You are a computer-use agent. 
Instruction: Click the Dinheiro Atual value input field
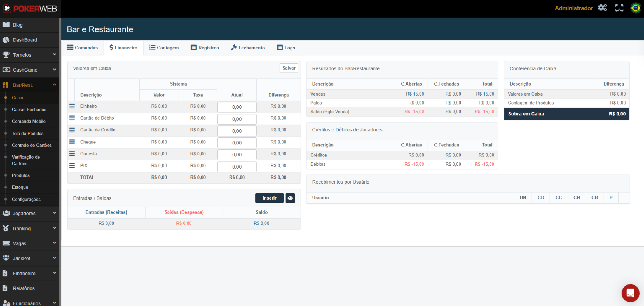coord(237,107)
